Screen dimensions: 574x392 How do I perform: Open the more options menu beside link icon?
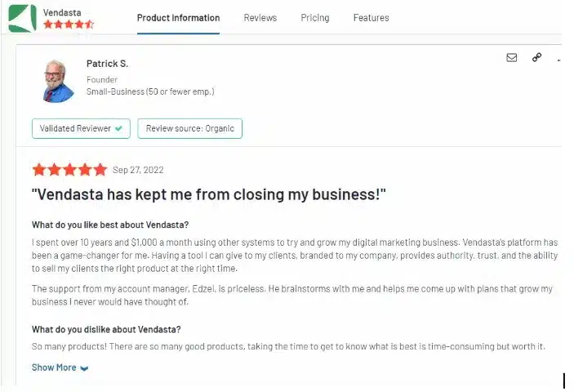tap(559, 59)
